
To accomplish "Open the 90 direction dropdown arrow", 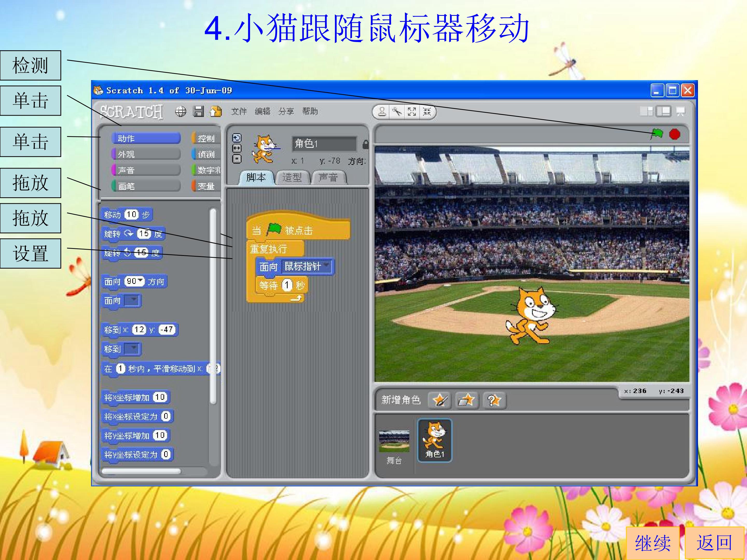I will coord(140,281).
